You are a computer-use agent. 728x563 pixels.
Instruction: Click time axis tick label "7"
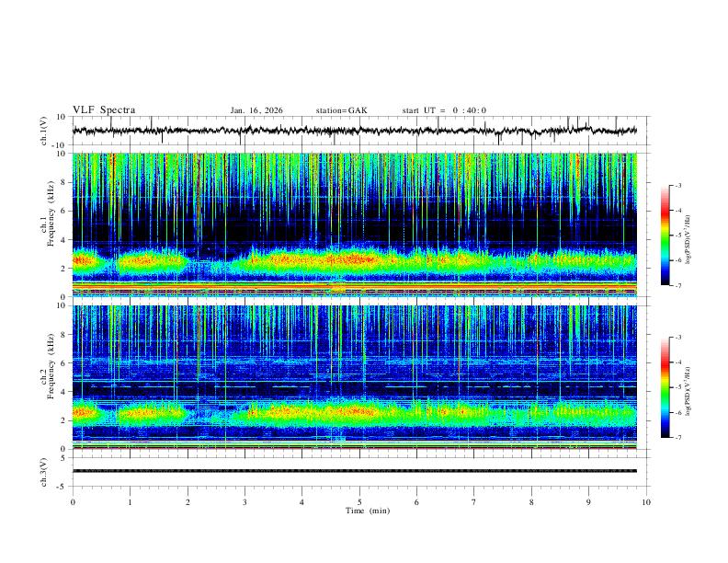coord(474,502)
